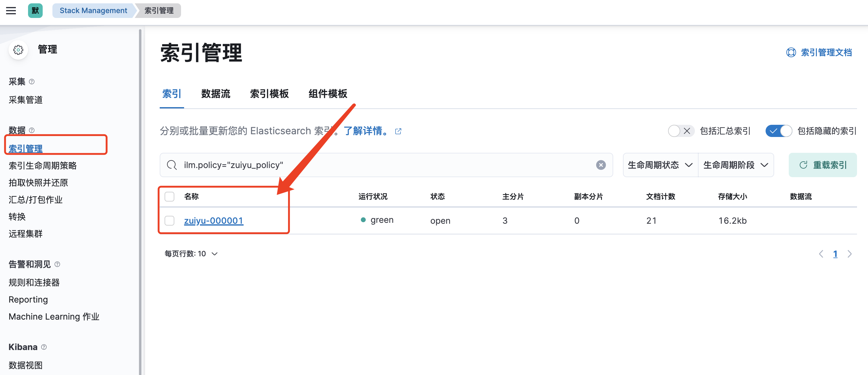Click 重载索引 button
The image size is (868, 375).
pos(823,165)
